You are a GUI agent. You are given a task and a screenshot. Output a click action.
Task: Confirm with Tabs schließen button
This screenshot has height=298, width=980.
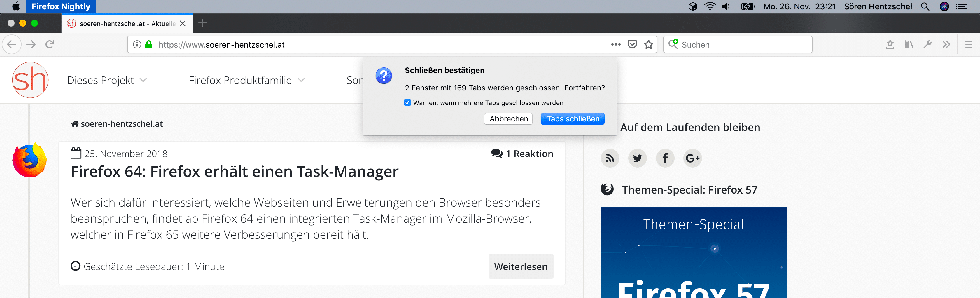pyautogui.click(x=573, y=119)
